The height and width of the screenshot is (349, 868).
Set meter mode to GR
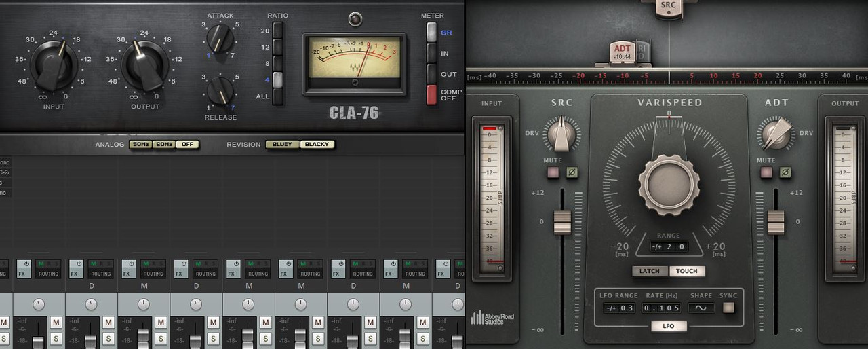[x=431, y=32]
